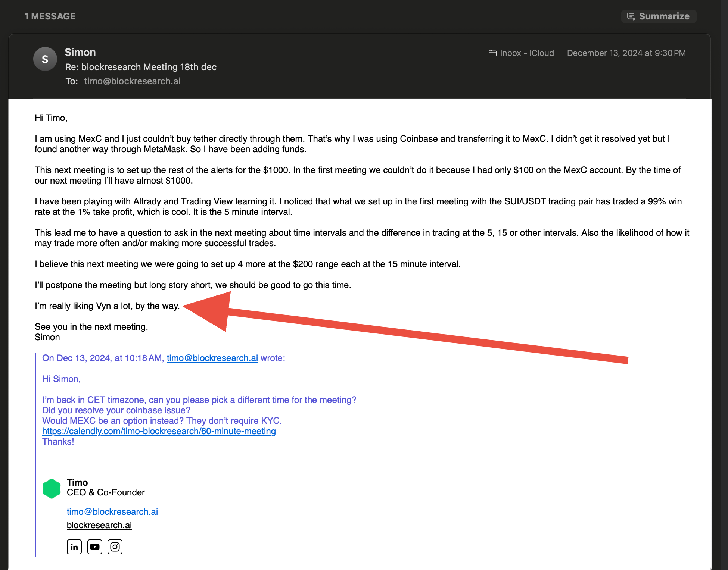The height and width of the screenshot is (570, 728).
Task: Click timo@blockresearch.ai link in signature
Action: click(112, 512)
